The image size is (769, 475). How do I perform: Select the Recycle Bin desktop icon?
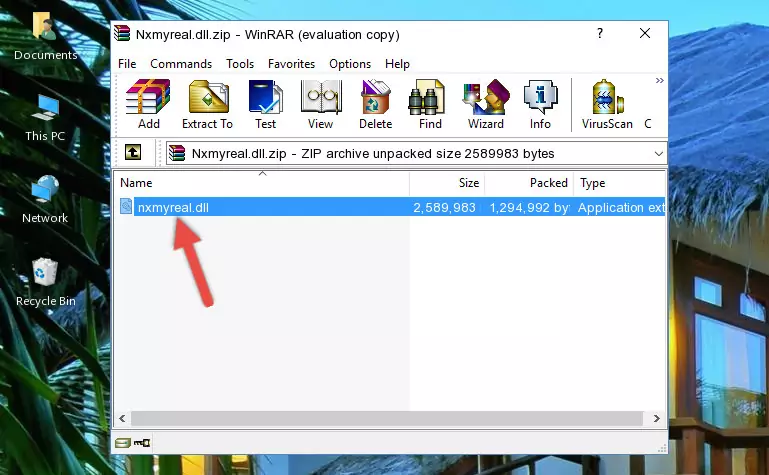(x=46, y=283)
